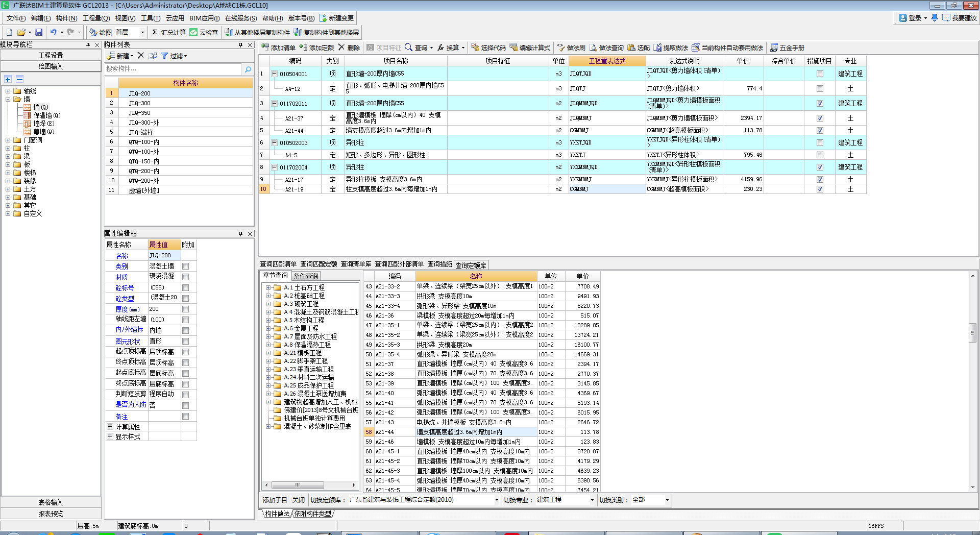The height and width of the screenshot is (535, 980).
Task: Click 新建 in the component list panel
Action: tap(120, 56)
